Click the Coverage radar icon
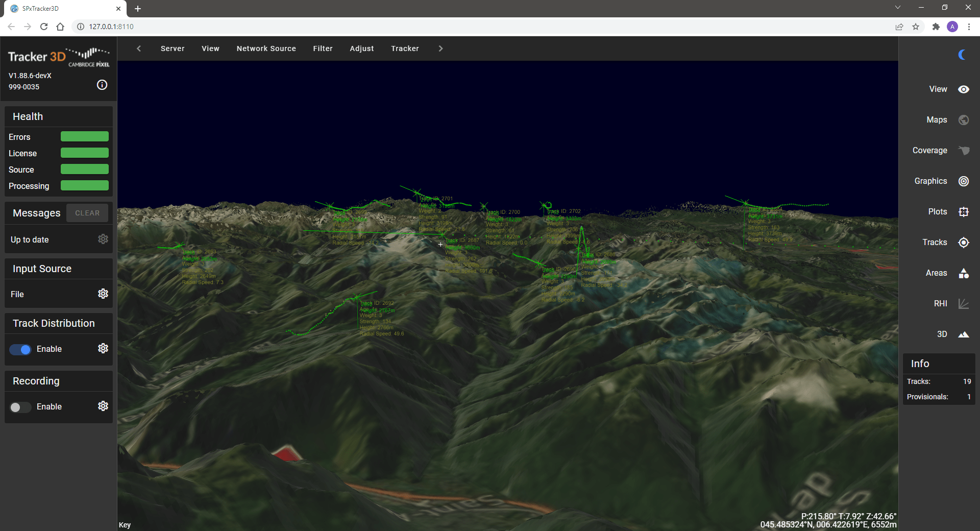Viewport: 980px width, 531px height. (963, 151)
